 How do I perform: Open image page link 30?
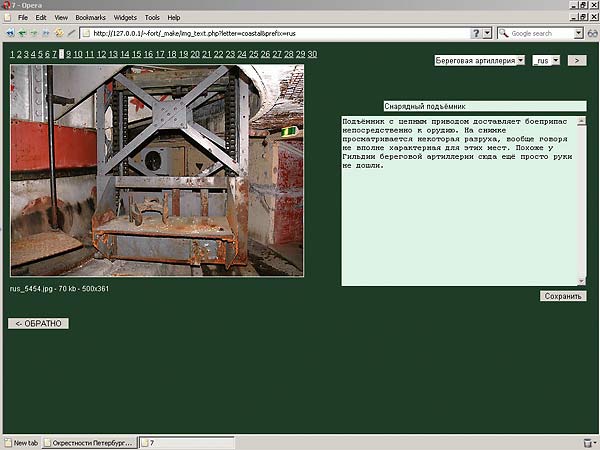coord(312,54)
